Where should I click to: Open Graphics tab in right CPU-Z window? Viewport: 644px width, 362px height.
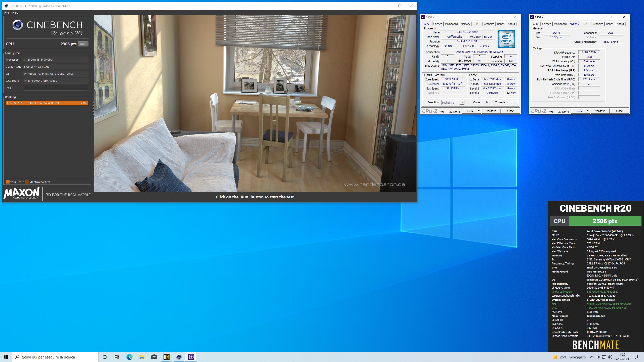598,24
